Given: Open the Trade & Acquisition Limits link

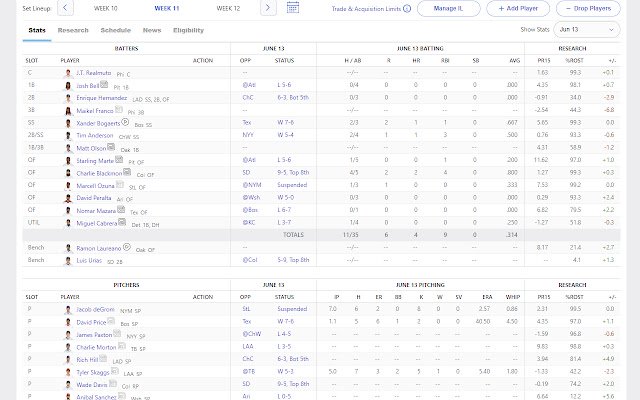Looking at the screenshot, I should click(366, 9).
